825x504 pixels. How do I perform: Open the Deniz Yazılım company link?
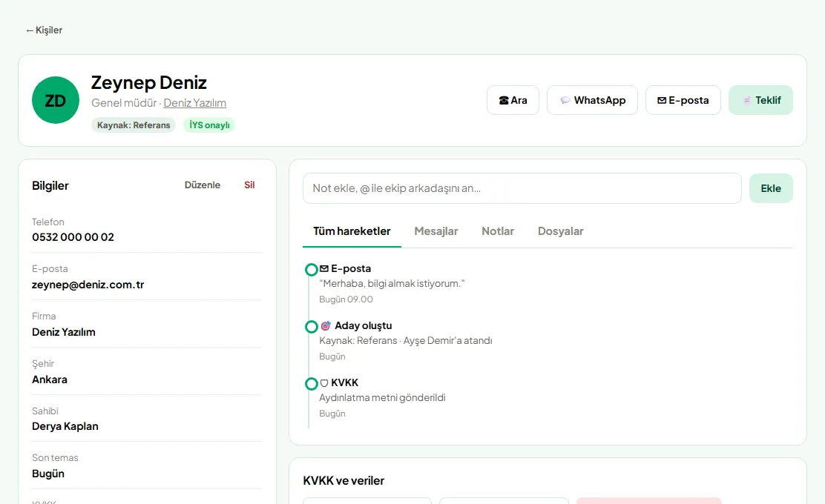pos(194,103)
